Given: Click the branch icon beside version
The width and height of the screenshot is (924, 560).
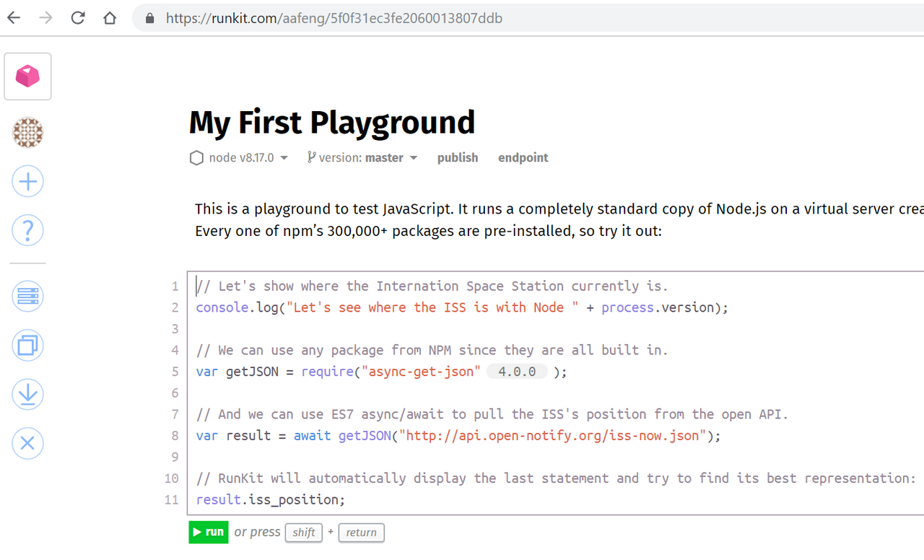Looking at the screenshot, I should coord(311,157).
